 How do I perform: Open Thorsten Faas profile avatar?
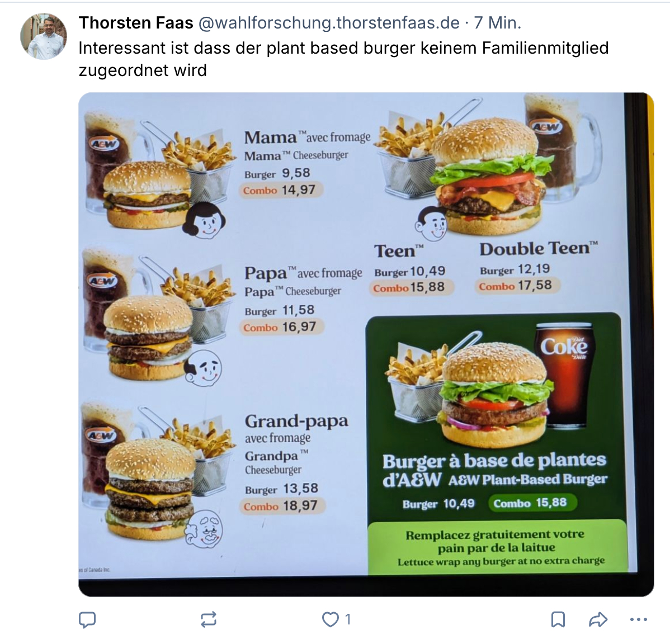click(x=43, y=36)
